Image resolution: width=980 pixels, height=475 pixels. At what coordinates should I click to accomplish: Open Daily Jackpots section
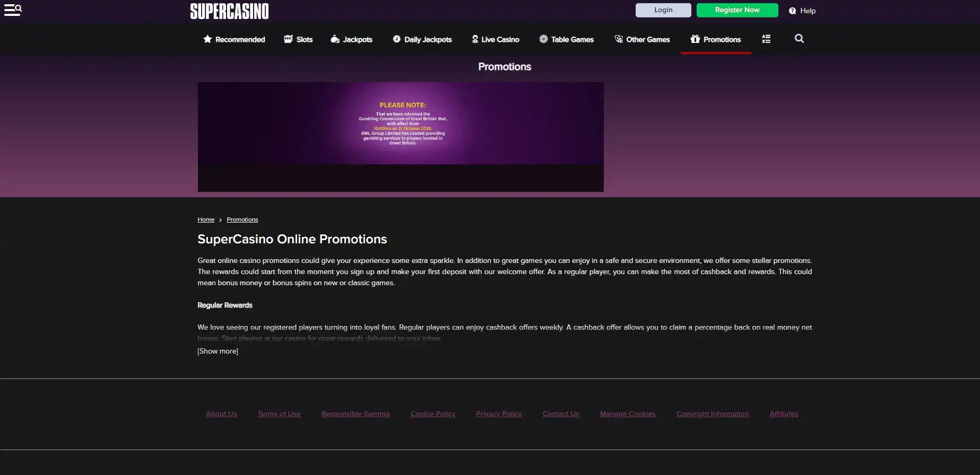pyautogui.click(x=428, y=40)
